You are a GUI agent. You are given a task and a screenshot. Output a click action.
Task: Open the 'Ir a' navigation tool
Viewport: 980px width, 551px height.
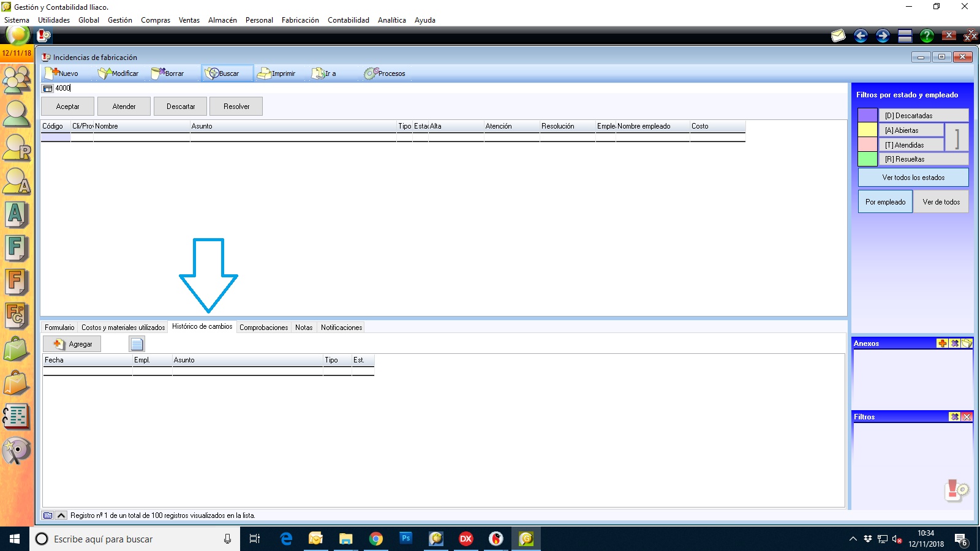click(x=324, y=73)
